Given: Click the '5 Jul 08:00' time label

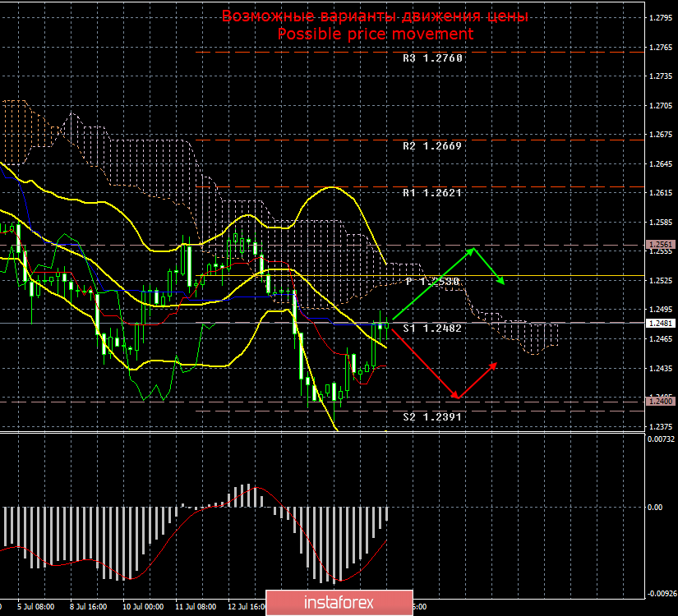Looking at the screenshot, I should (36, 607).
